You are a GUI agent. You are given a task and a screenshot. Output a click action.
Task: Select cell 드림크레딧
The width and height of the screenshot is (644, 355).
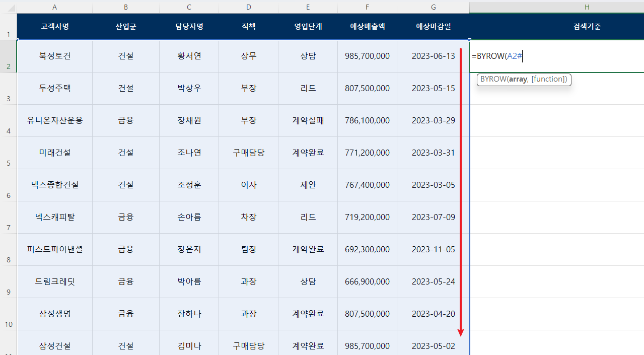tap(54, 281)
